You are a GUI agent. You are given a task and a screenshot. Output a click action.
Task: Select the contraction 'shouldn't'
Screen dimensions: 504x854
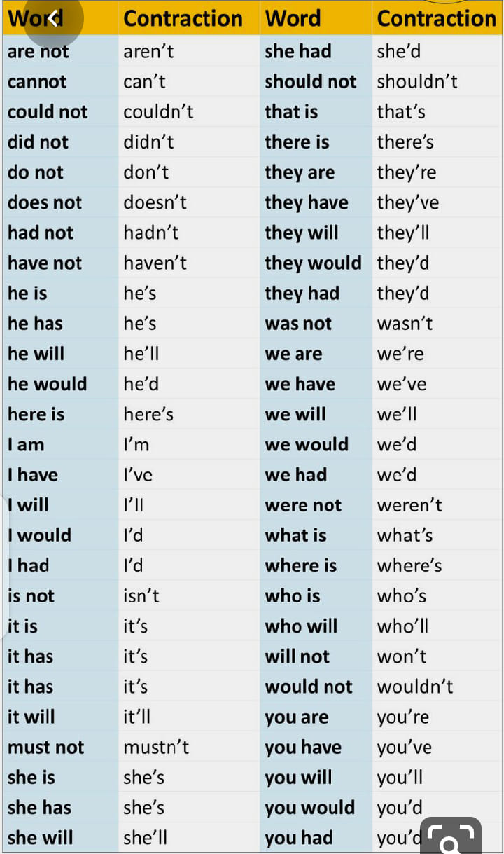tap(417, 82)
